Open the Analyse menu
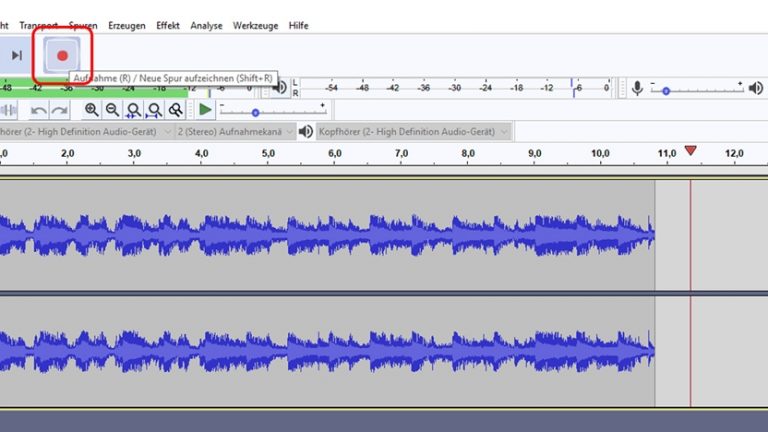The width and height of the screenshot is (768, 432). [206, 25]
